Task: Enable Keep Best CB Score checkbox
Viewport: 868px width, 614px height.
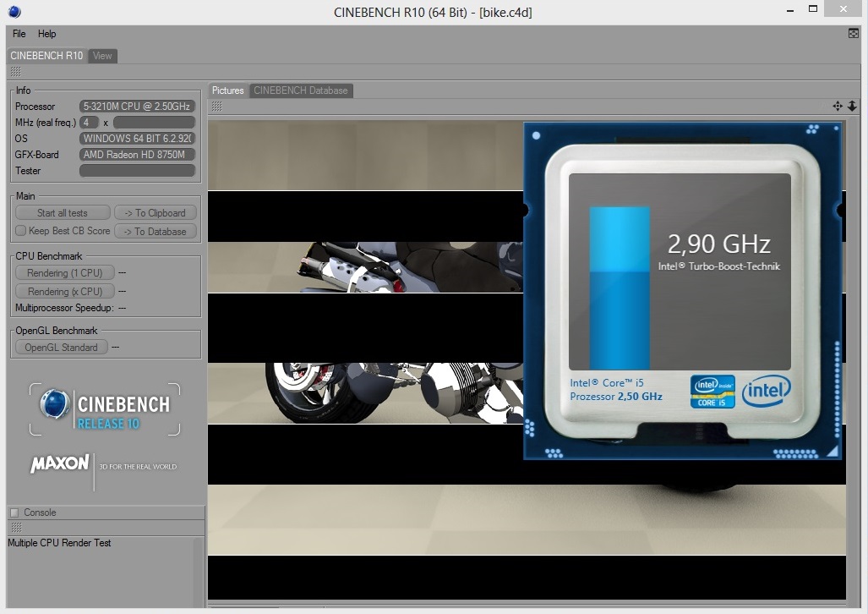Action: [20, 231]
